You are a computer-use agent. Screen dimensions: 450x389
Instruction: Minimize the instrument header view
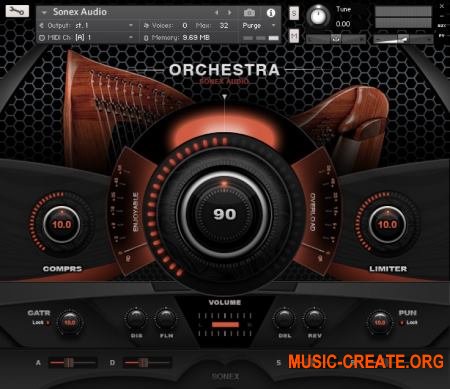click(x=442, y=16)
